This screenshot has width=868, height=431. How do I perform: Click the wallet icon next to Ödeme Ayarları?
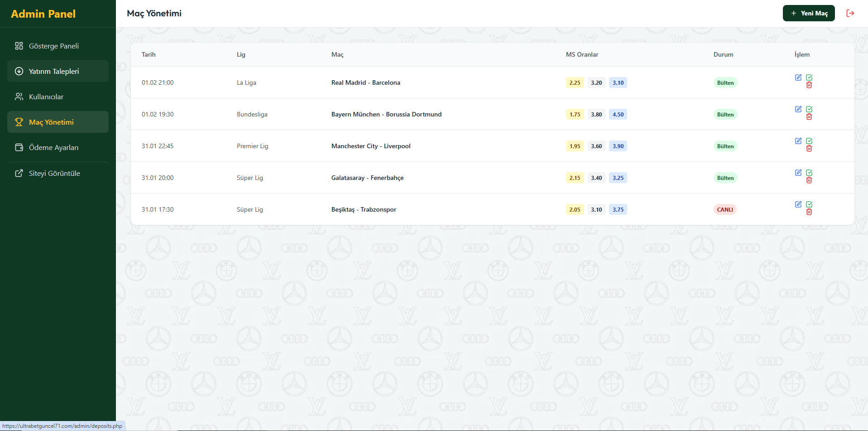[x=19, y=147]
